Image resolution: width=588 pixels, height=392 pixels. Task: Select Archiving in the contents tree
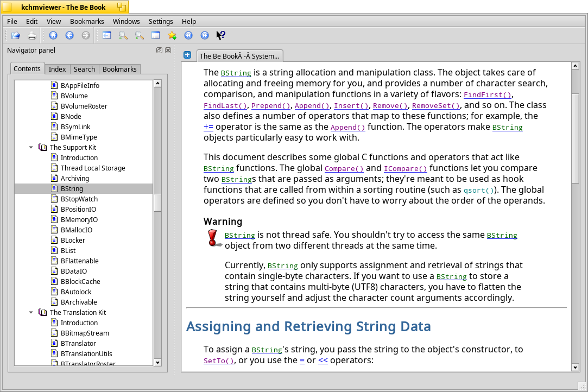pos(75,179)
